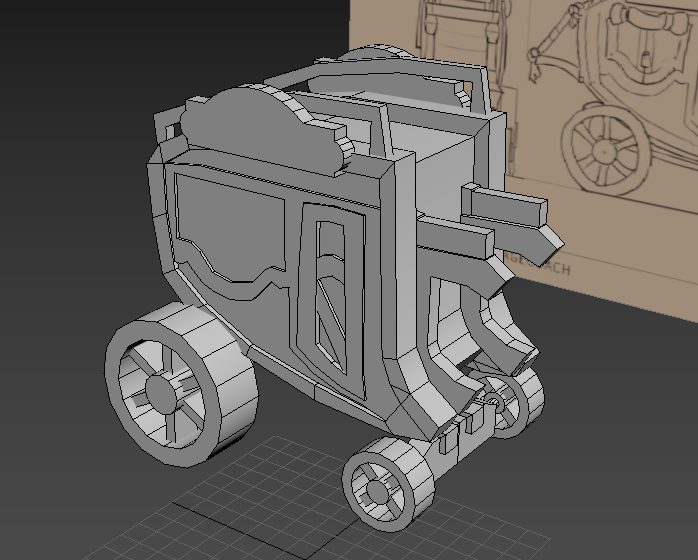
Task: Select the small front wheel nearest the grid
Action: [388, 484]
